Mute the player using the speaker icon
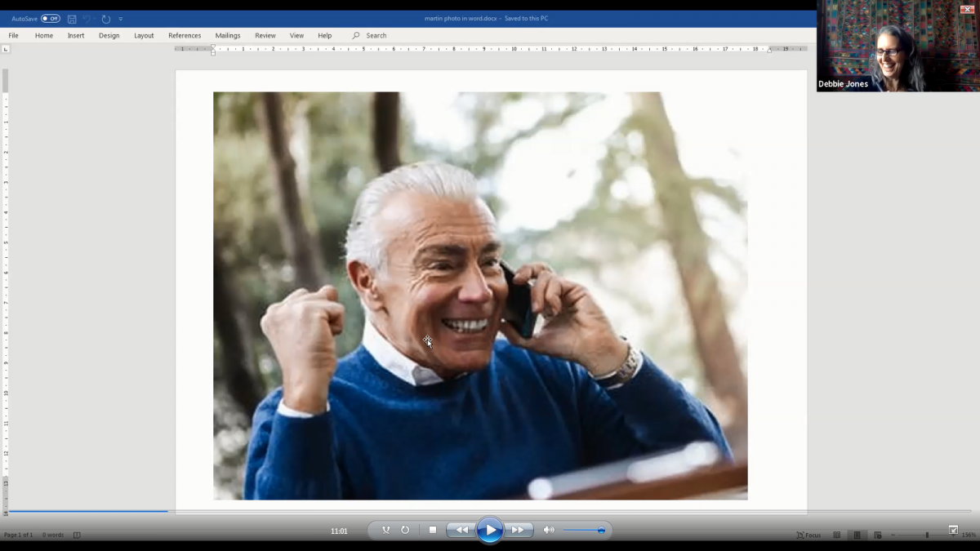 pyautogui.click(x=548, y=530)
